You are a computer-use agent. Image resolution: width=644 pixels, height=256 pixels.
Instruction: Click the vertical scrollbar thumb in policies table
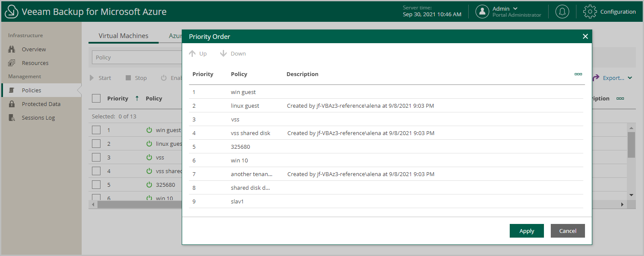(x=631, y=144)
